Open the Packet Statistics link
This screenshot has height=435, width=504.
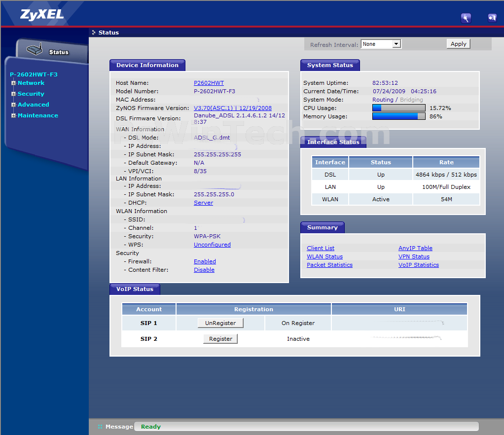point(329,265)
